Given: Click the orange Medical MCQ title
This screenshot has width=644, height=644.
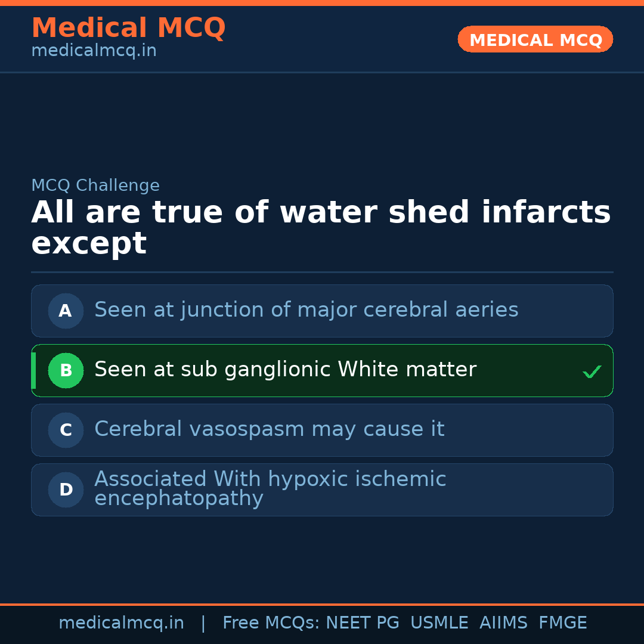Looking at the screenshot, I should pyautogui.click(x=128, y=28).
